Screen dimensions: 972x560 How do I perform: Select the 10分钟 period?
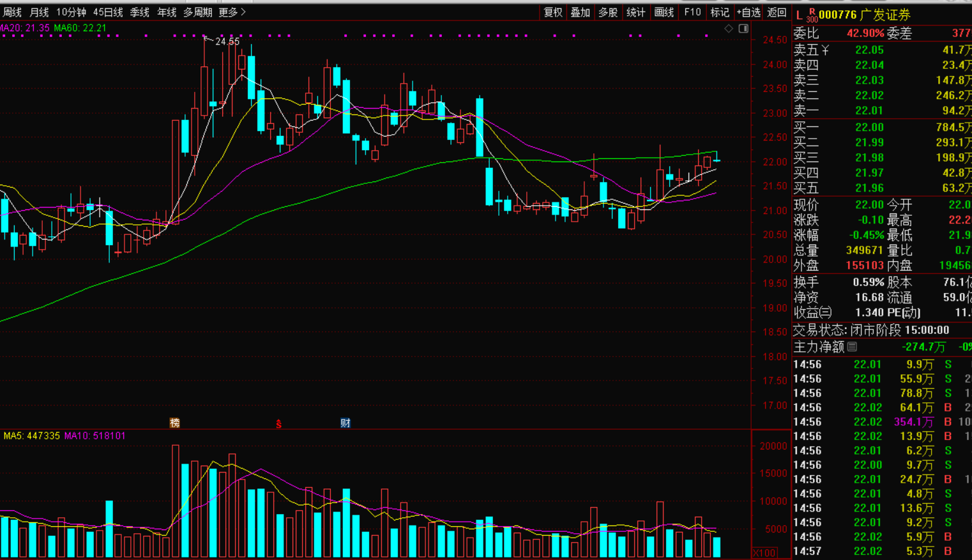(x=71, y=12)
